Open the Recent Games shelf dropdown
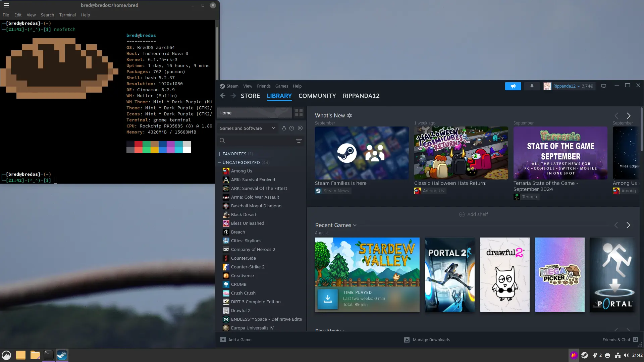The width and height of the screenshot is (644, 362). pos(336,225)
